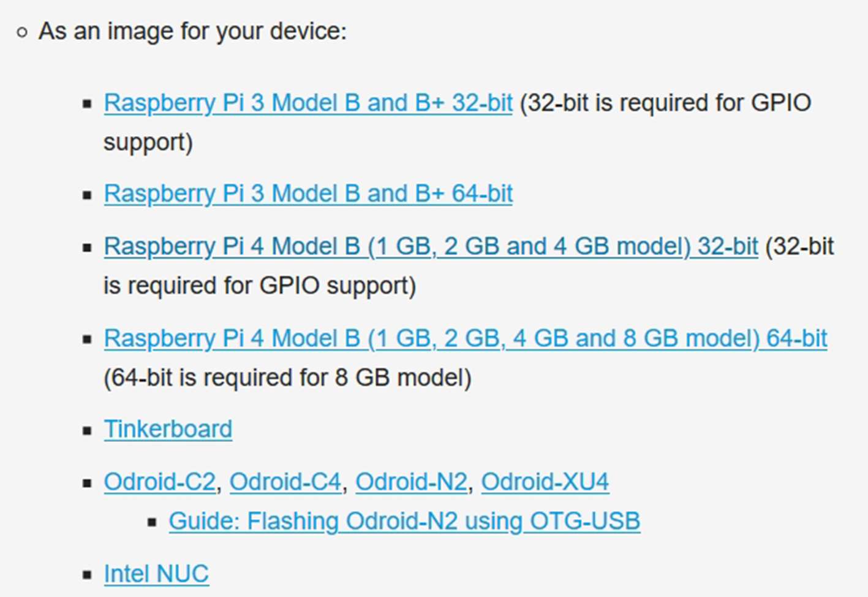
Task: Follow Raspberry Pi 4 Model B 64-bit link
Action: (x=465, y=338)
